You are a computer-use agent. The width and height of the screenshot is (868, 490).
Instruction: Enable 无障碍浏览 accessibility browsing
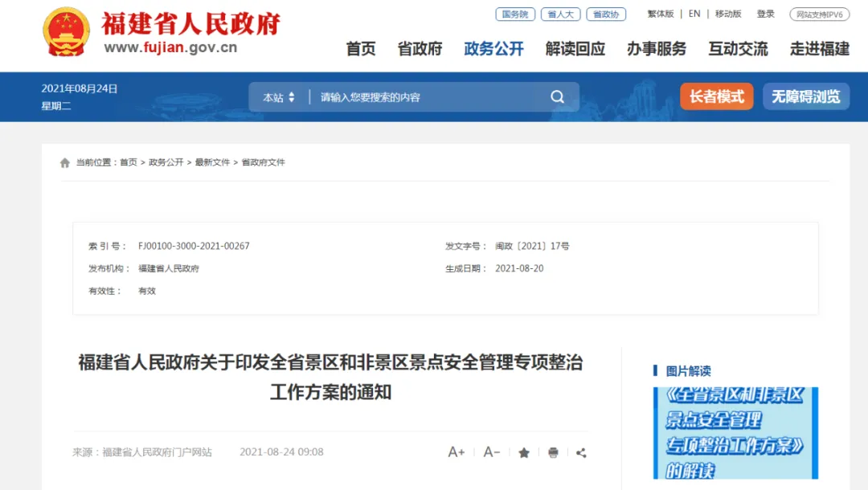click(x=806, y=96)
